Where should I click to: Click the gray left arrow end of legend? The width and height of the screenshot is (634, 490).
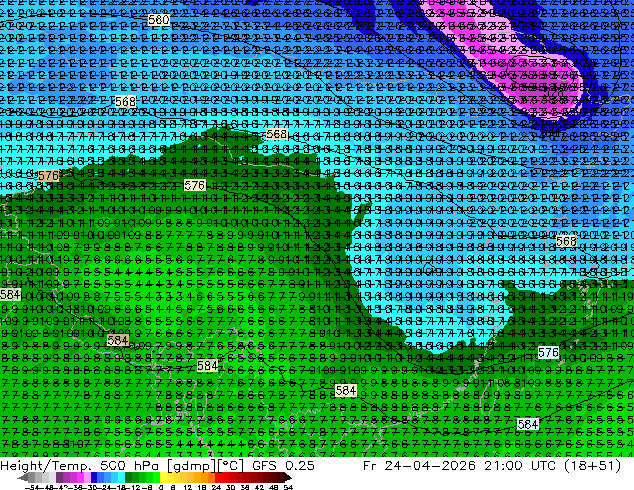(x=23, y=477)
